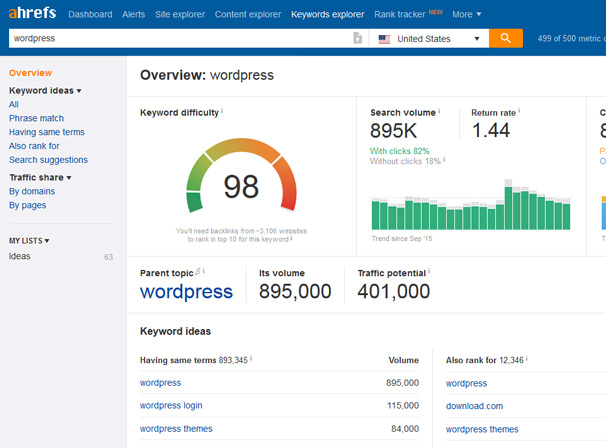The width and height of the screenshot is (606, 448).
Task: Open Site explorer
Action: click(180, 14)
